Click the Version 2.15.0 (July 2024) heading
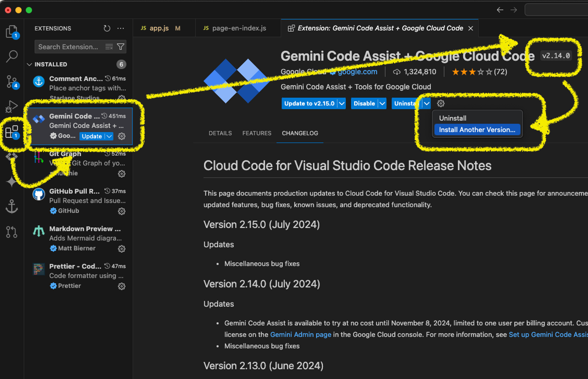The width and height of the screenshot is (588, 379). coord(261,224)
